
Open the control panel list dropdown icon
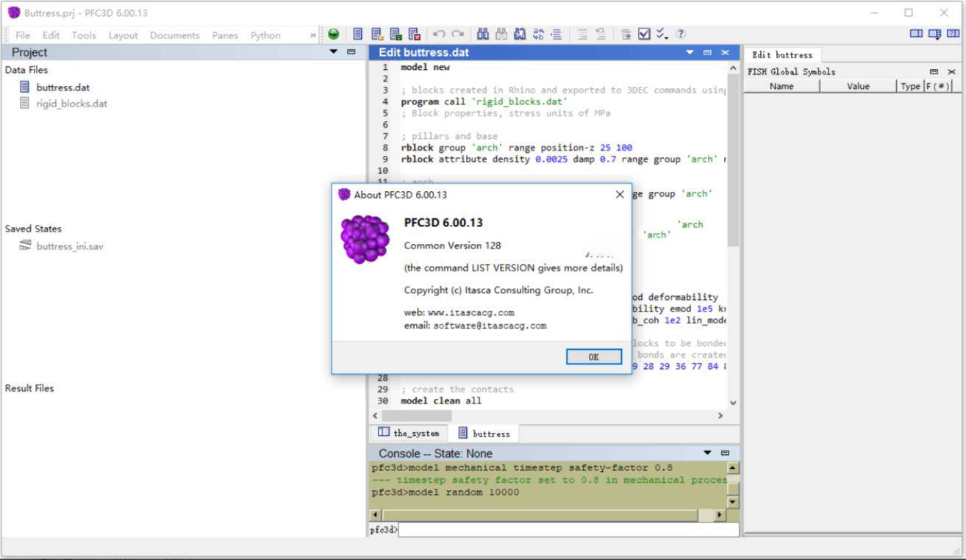934,34
